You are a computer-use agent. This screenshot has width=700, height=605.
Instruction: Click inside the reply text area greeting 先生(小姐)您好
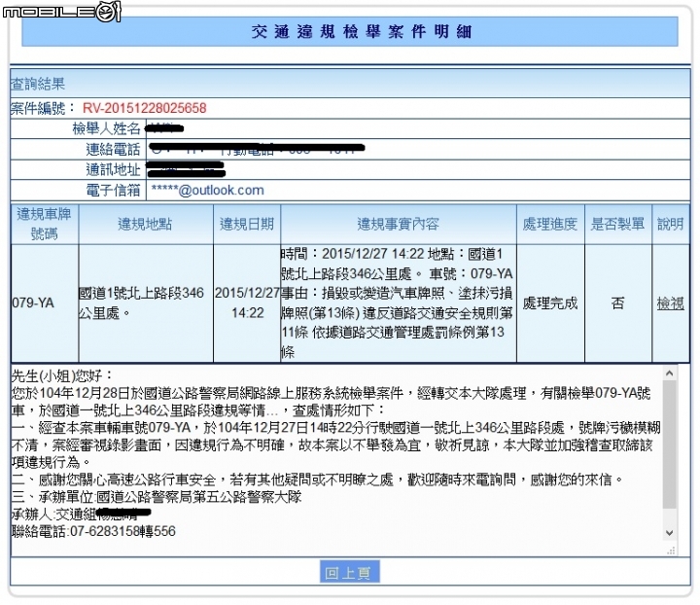click(x=61, y=376)
